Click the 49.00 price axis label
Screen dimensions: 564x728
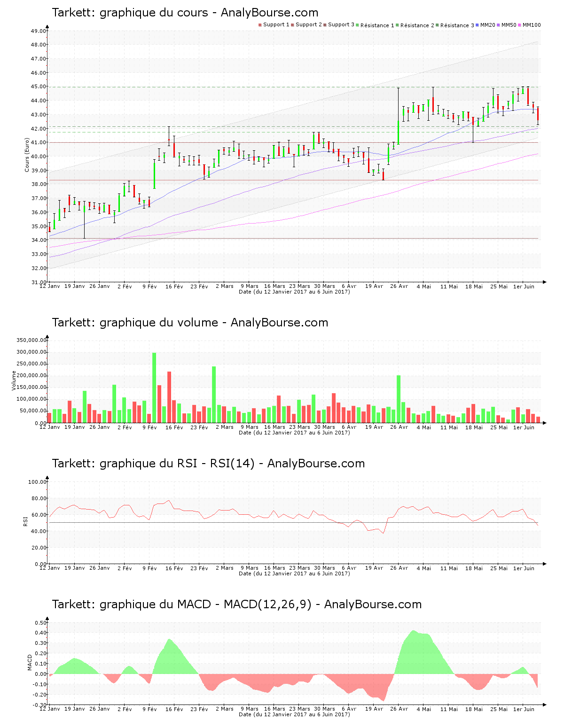(x=39, y=31)
